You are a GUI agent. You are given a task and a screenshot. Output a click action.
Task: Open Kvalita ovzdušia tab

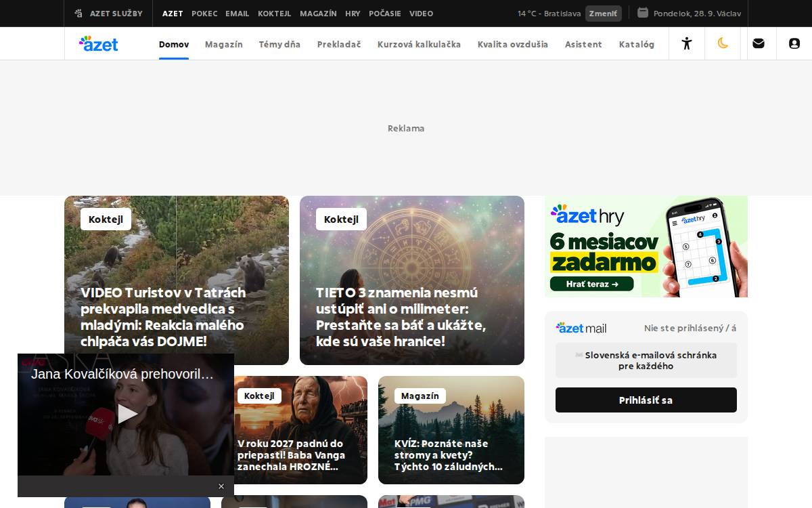pyautogui.click(x=513, y=44)
